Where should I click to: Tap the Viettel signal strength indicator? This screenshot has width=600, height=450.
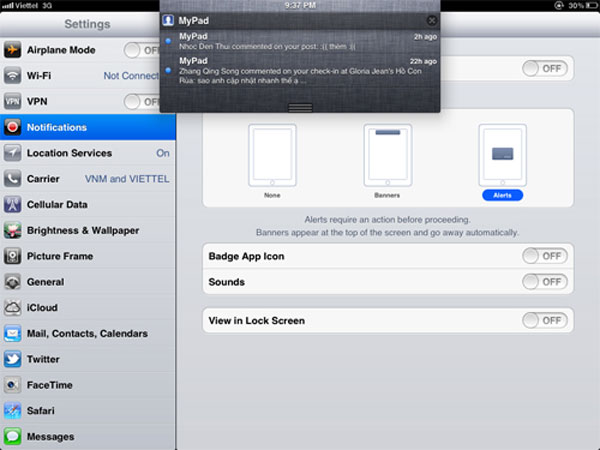coord(7,6)
